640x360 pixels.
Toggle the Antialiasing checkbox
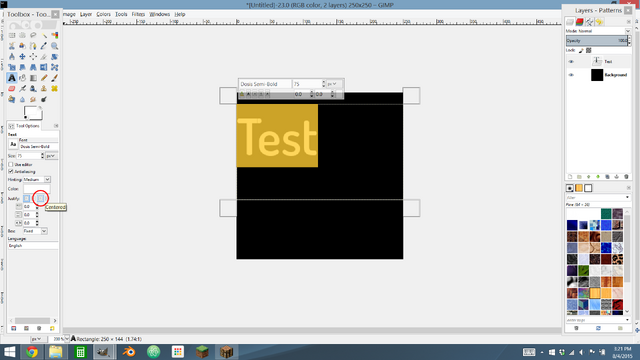pyautogui.click(x=11, y=171)
